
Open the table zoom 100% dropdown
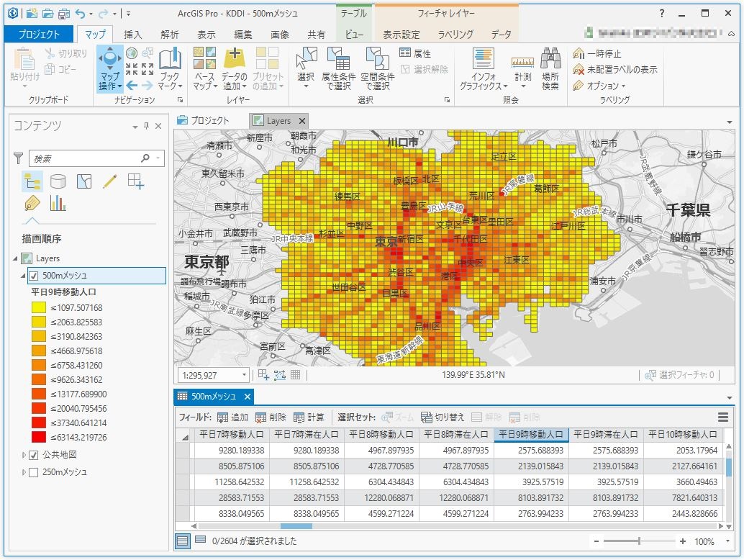727,541
